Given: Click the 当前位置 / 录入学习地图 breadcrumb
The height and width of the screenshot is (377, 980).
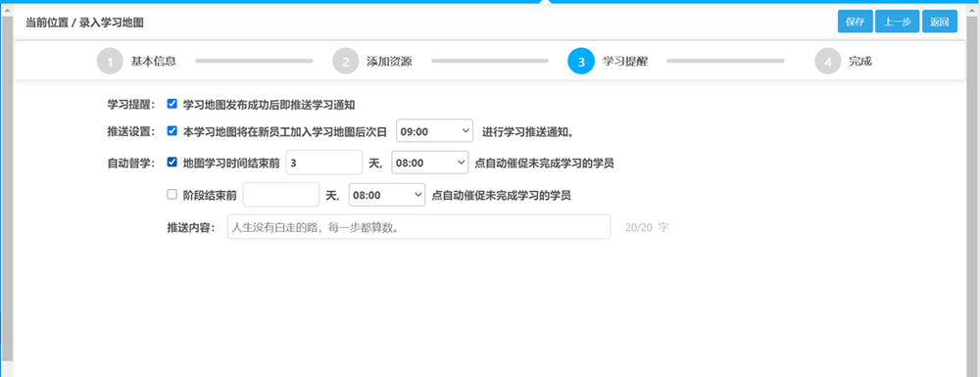Looking at the screenshot, I should (85, 23).
